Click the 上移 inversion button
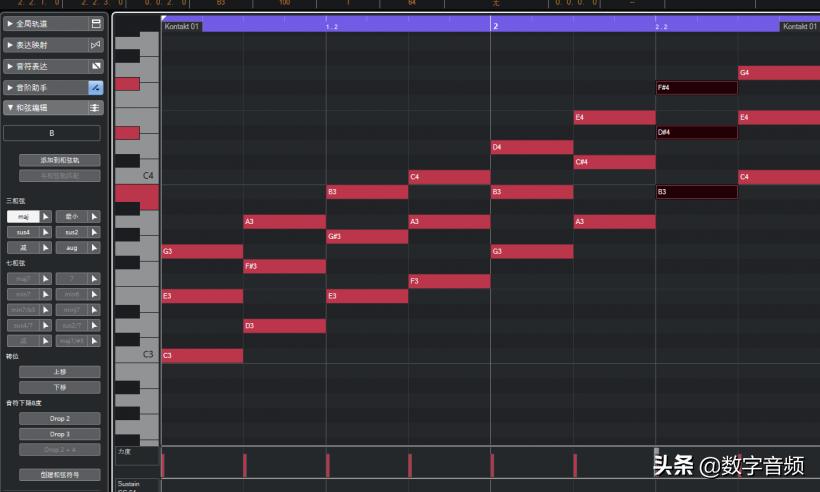Screen dimensions: 820x492 pyautogui.click(x=60, y=372)
